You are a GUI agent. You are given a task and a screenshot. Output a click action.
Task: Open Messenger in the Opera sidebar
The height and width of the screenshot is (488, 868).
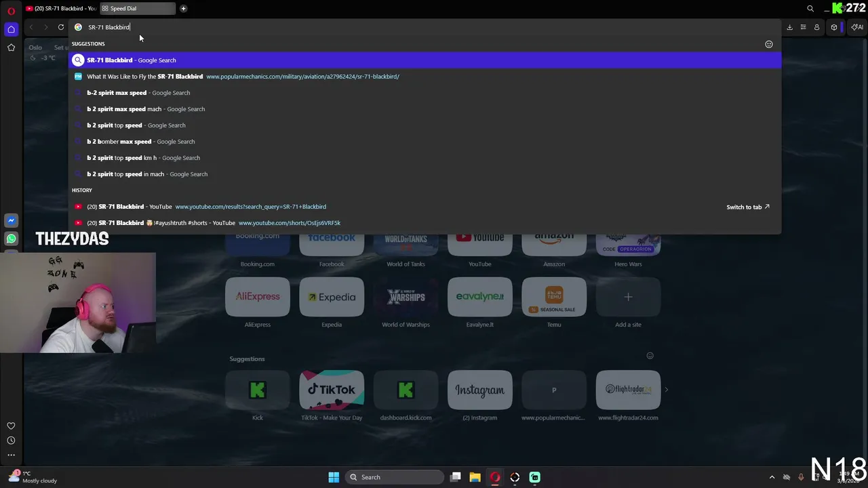pos(11,220)
